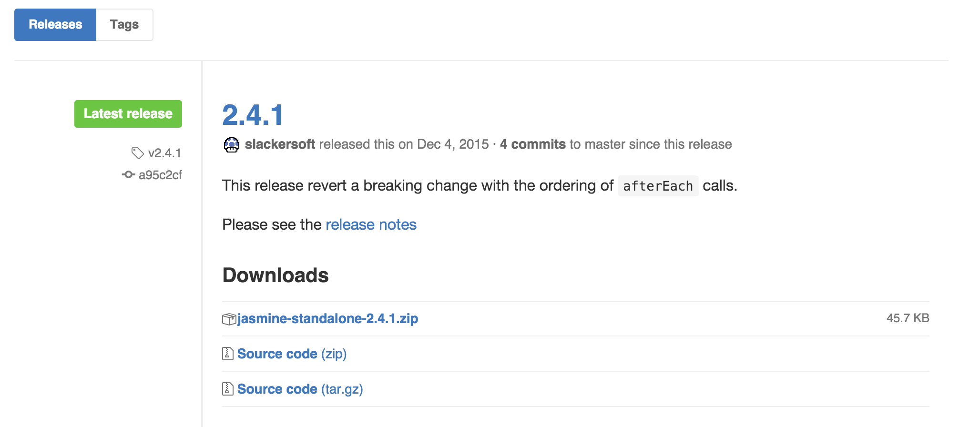
Task: Click the zip file icon beside Source code (zip)
Action: pyautogui.click(x=228, y=354)
